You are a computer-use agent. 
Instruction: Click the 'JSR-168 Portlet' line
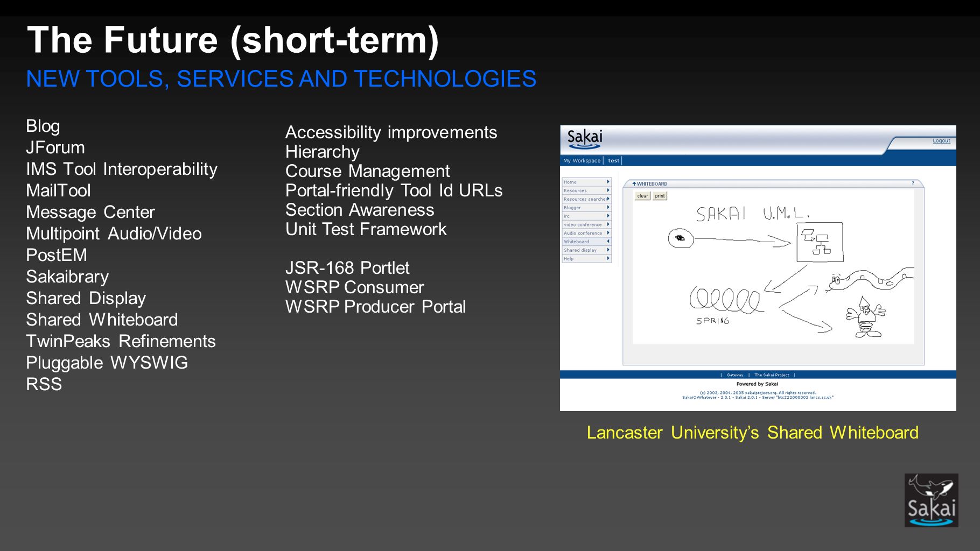point(347,268)
